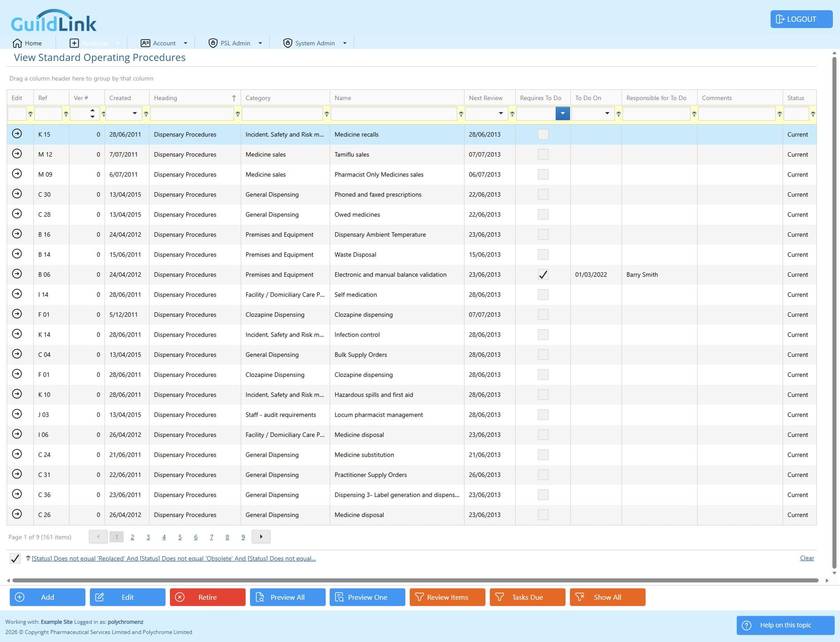Screen dimensions: 840x642
Task: Click the Preview One button
Action: [367, 597]
